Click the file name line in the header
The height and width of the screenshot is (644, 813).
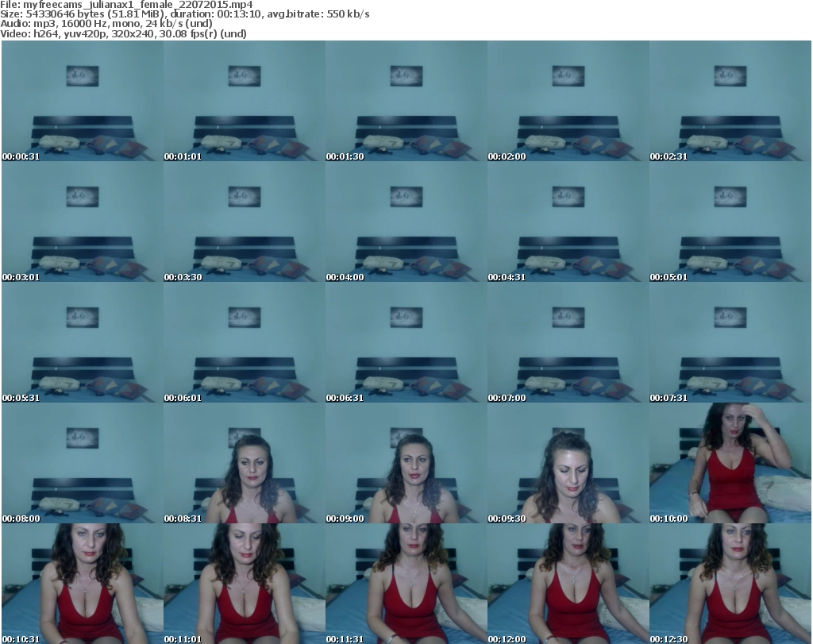click(x=126, y=5)
